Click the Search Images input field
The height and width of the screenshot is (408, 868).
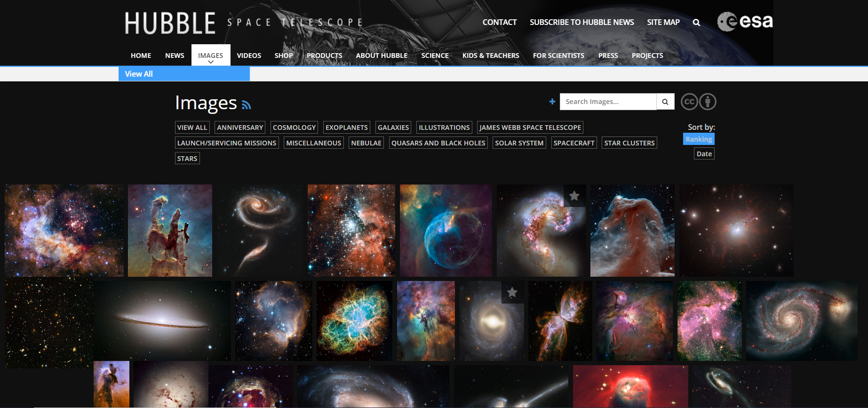[608, 102]
